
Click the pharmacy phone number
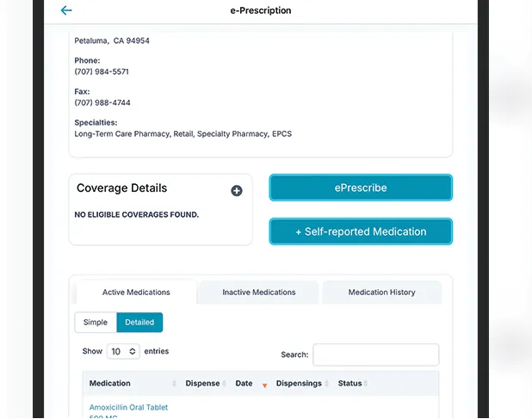pos(102,71)
